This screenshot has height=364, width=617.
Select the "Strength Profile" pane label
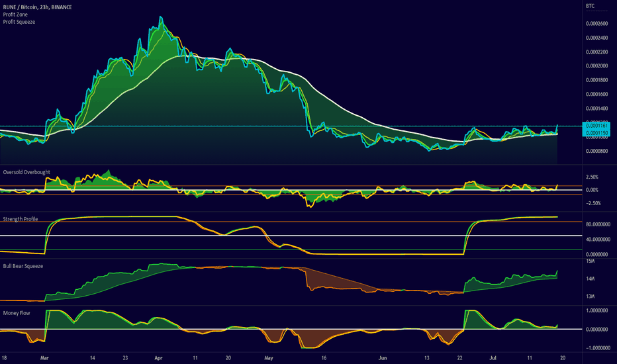click(21, 219)
